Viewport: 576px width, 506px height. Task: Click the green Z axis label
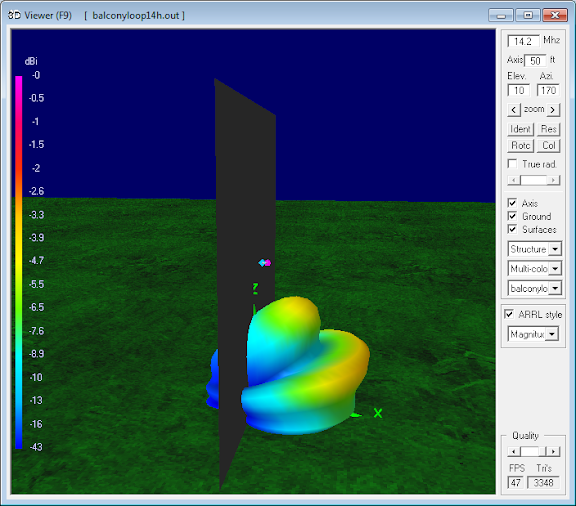tap(255, 288)
